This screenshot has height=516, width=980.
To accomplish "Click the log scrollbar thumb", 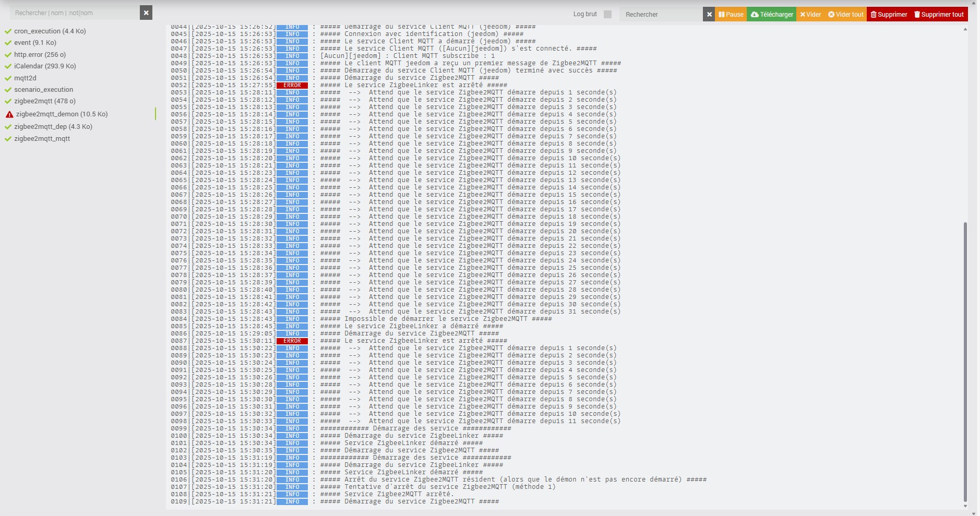I will [965, 362].
